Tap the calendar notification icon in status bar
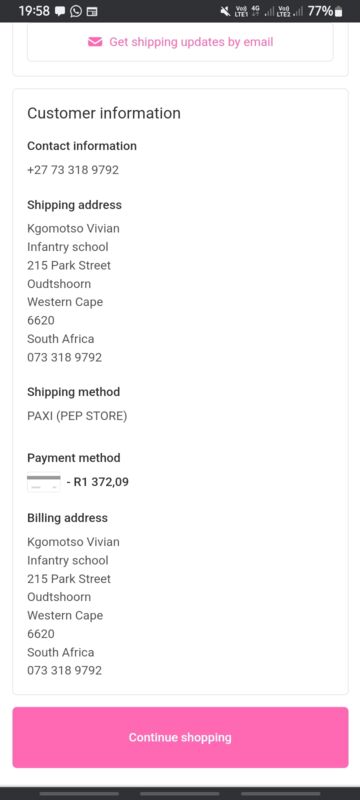 92,11
